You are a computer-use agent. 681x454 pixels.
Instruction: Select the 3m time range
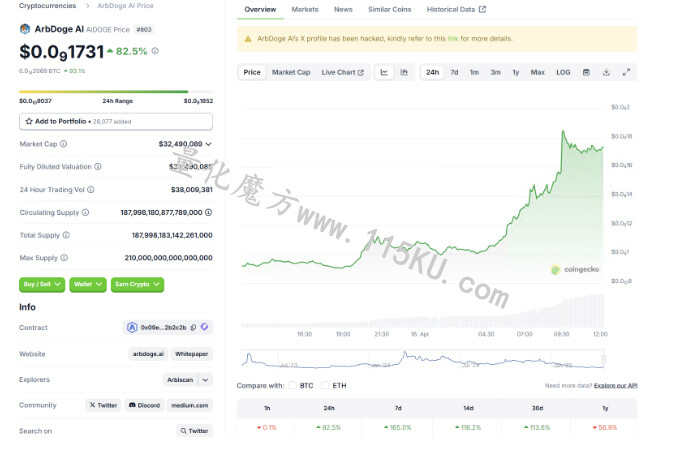click(496, 72)
